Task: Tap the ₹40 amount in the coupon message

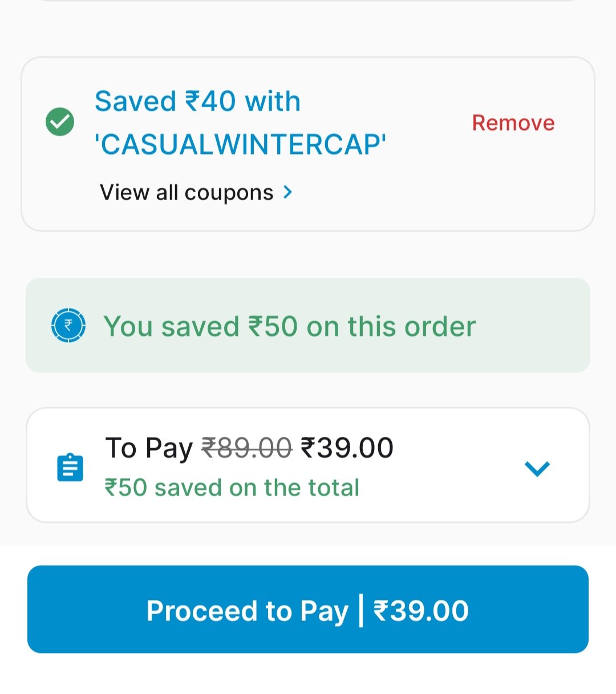Action: click(x=210, y=102)
